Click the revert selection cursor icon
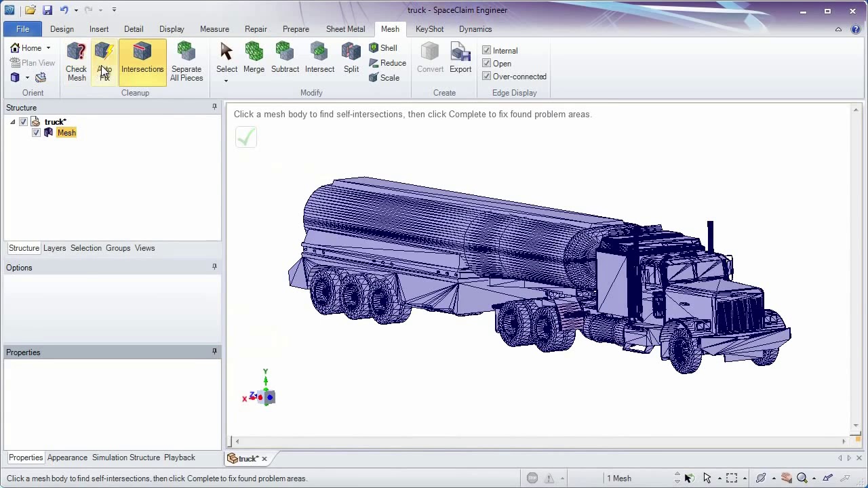 click(688, 478)
